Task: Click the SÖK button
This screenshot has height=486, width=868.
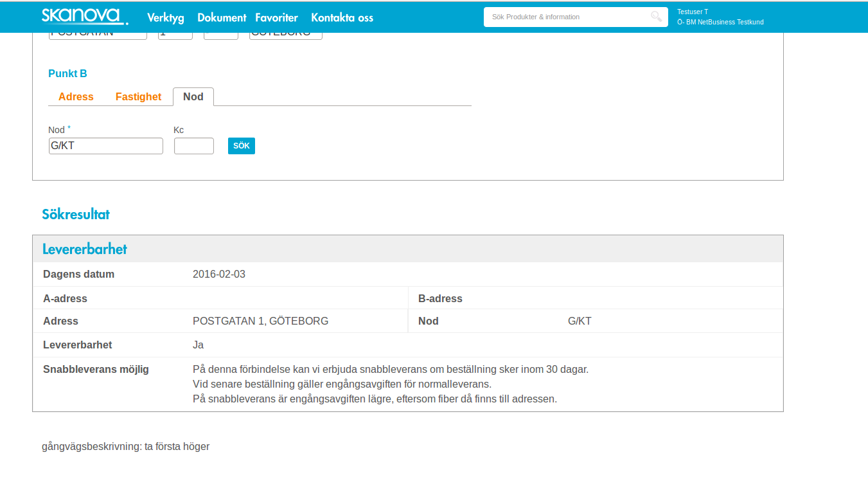Action: coord(242,146)
